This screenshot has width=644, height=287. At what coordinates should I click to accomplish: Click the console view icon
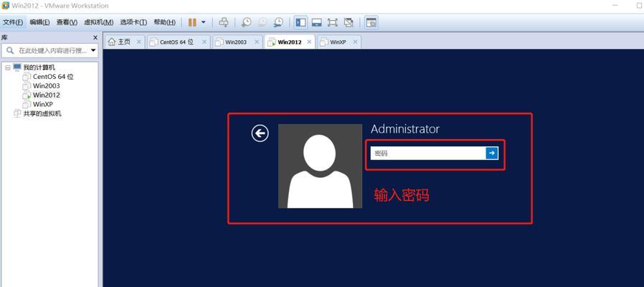coord(371,22)
